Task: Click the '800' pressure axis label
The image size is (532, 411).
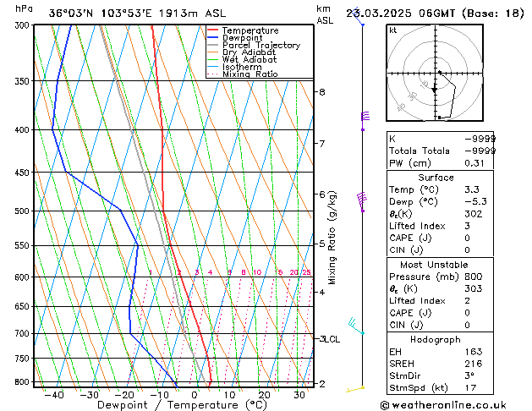Action: pyautogui.click(x=24, y=382)
